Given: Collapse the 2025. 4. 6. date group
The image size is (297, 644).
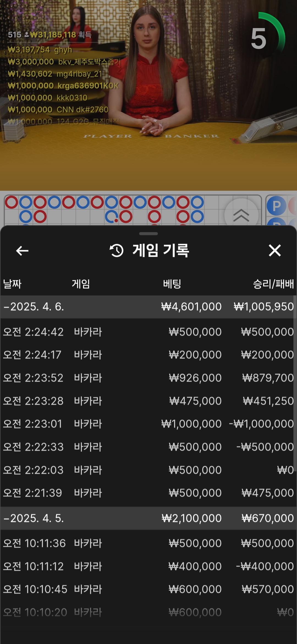Looking at the screenshot, I should [x=148, y=307].
